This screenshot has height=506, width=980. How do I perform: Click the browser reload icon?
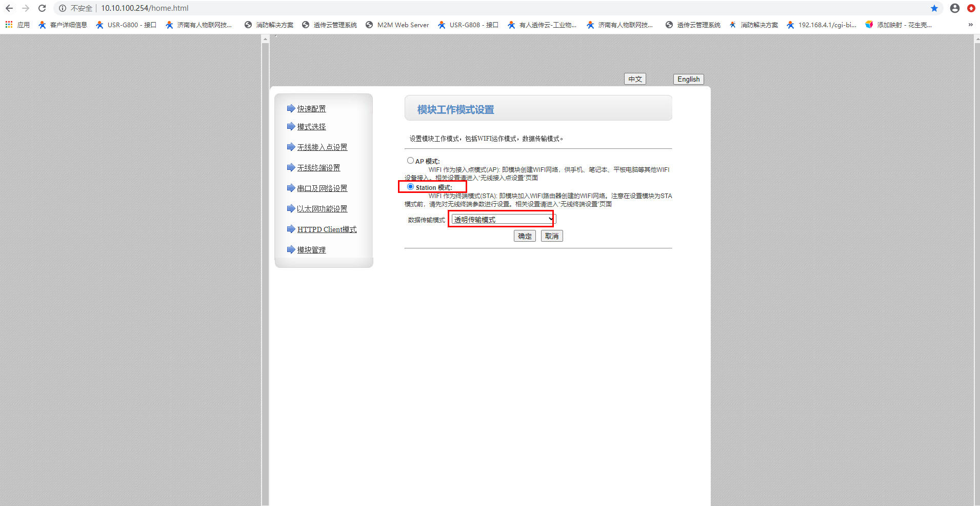coord(42,8)
